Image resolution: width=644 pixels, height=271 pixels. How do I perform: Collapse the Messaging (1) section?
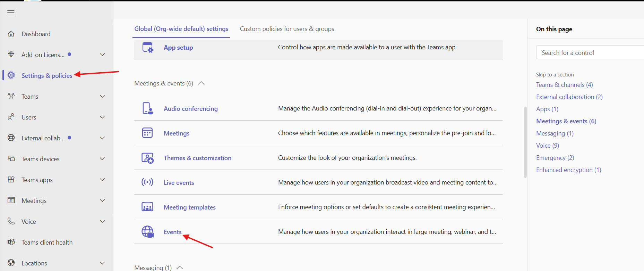pyautogui.click(x=180, y=268)
